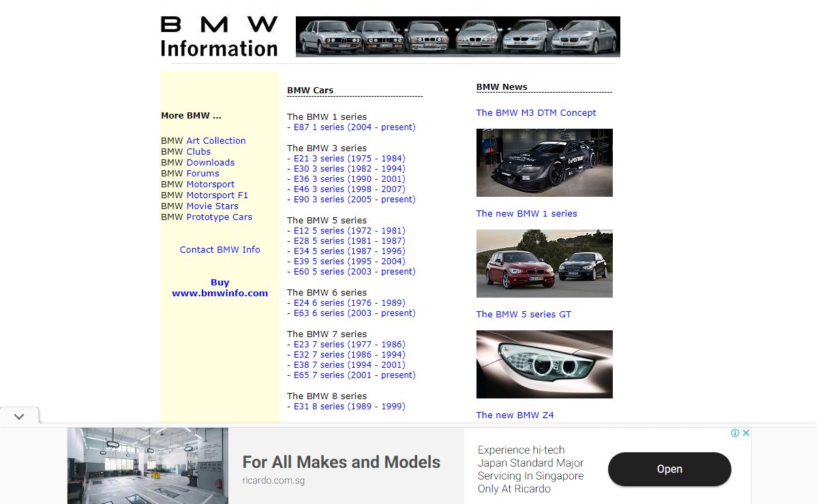818x504 pixels.
Task: Open the BMW 5 series GT headlight image
Action: click(x=544, y=364)
